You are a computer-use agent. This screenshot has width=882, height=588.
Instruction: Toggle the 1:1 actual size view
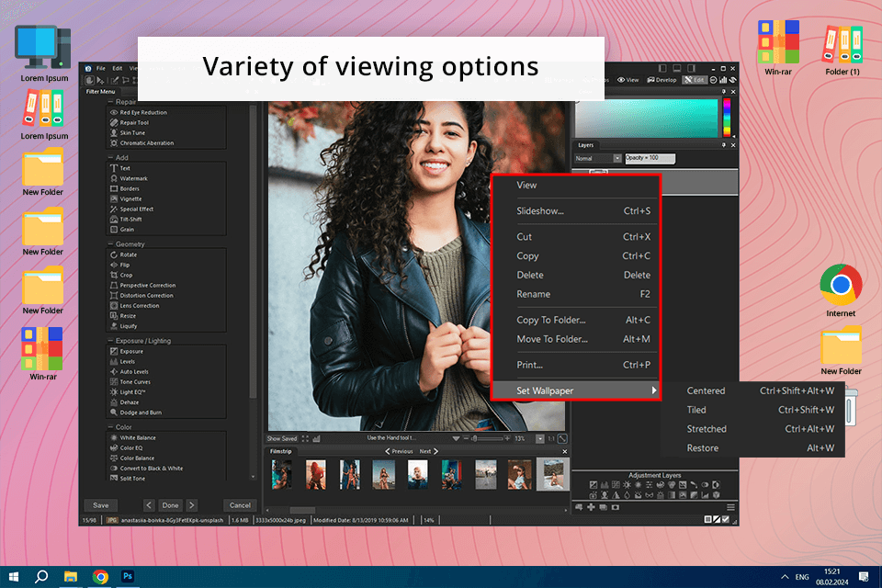coord(551,438)
